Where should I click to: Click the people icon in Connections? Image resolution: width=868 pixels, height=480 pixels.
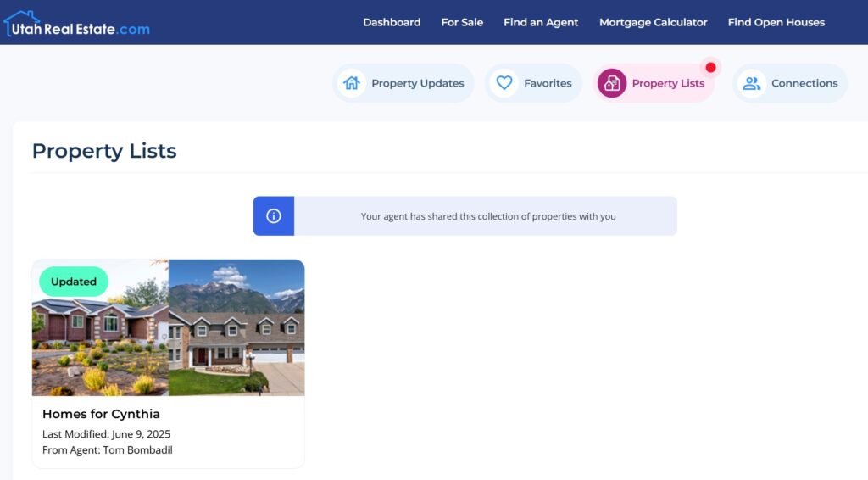[751, 83]
